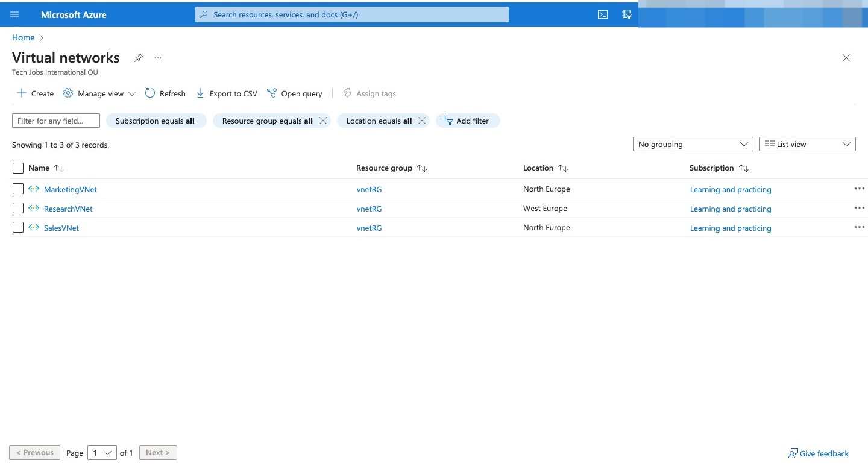Open the List view dropdown
The width and height of the screenshot is (868, 472).
coord(808,144)
